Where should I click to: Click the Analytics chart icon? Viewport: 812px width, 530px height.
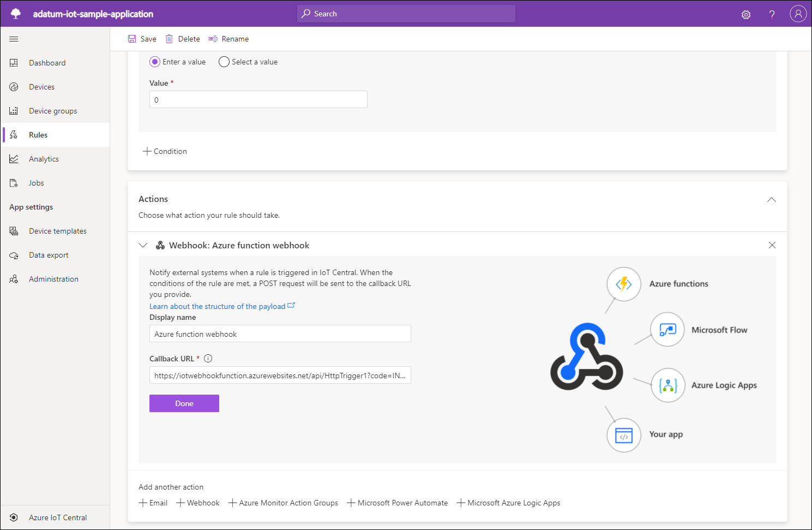14,159
